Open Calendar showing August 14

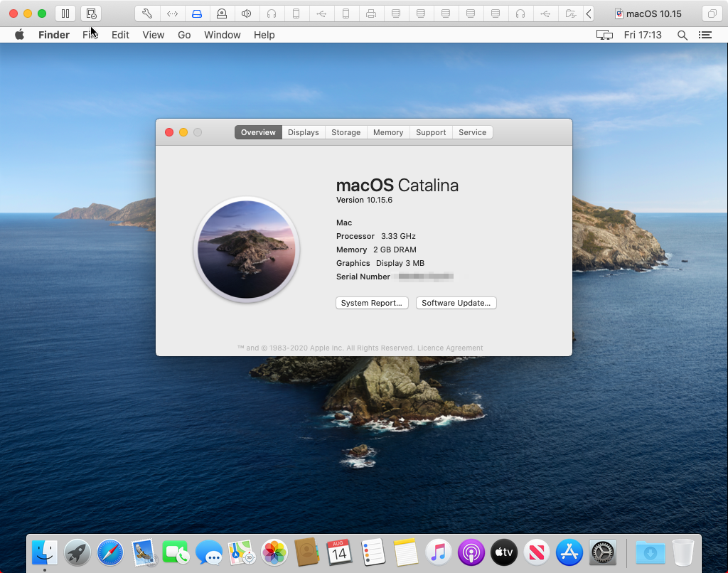339,552
